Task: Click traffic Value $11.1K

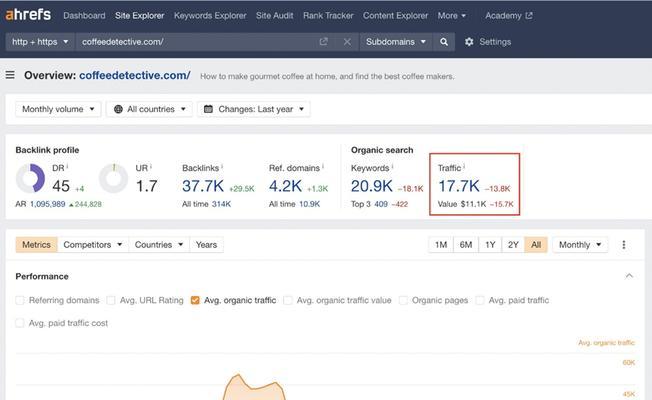Action: point(473,204)
